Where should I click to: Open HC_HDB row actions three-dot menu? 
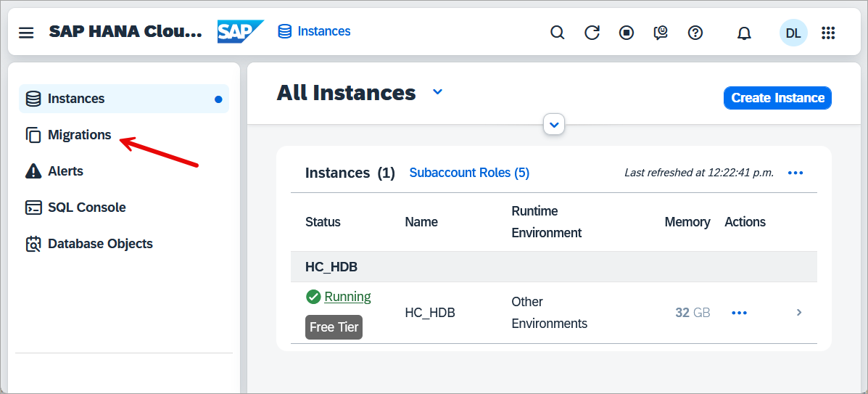tap(740, 313)
